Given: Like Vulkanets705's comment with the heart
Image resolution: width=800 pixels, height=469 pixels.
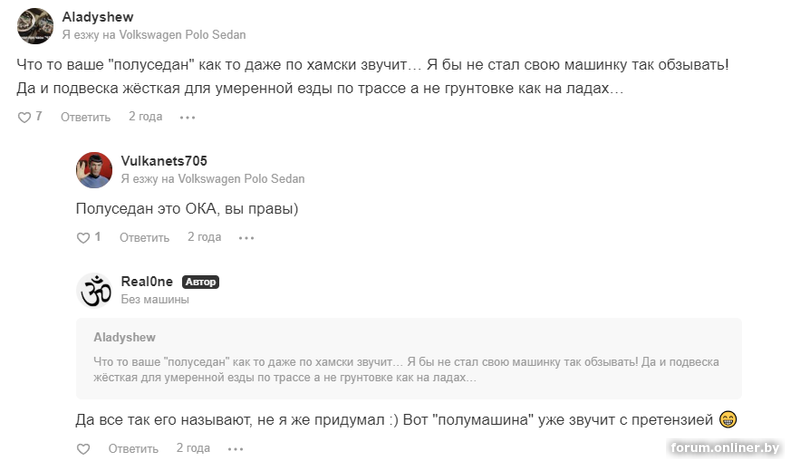Looking at the screenshot, I should tap(84, 238).
